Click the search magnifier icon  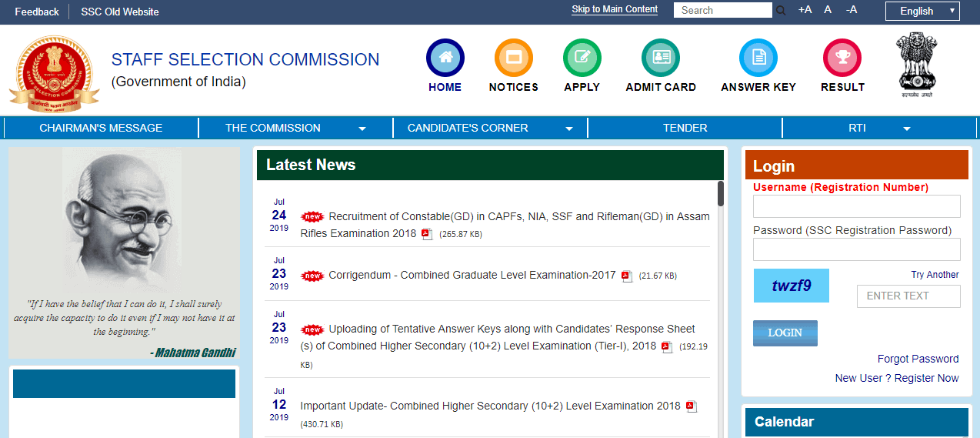(781, 11)
